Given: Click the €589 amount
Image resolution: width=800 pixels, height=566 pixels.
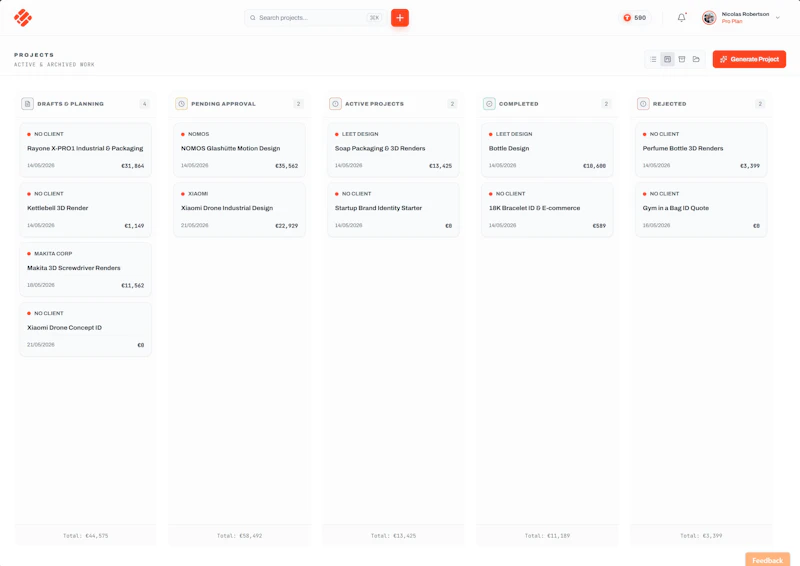Looking at the screenshot, I should tap(599, 226).
